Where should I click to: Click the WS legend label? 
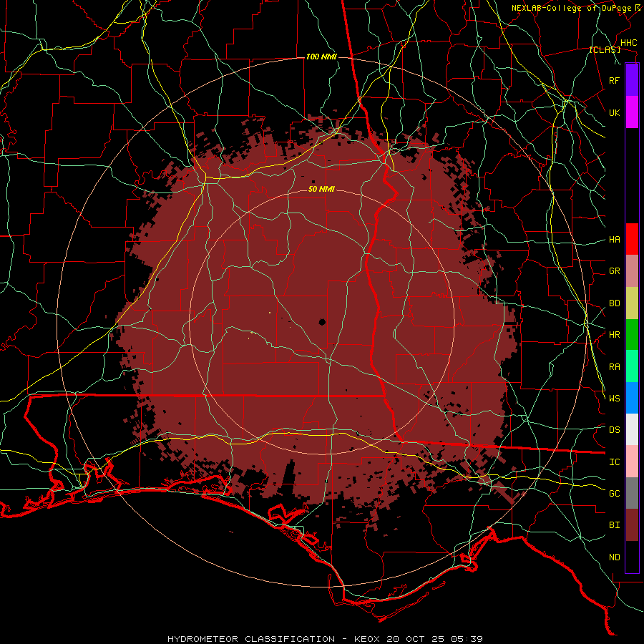615,398
